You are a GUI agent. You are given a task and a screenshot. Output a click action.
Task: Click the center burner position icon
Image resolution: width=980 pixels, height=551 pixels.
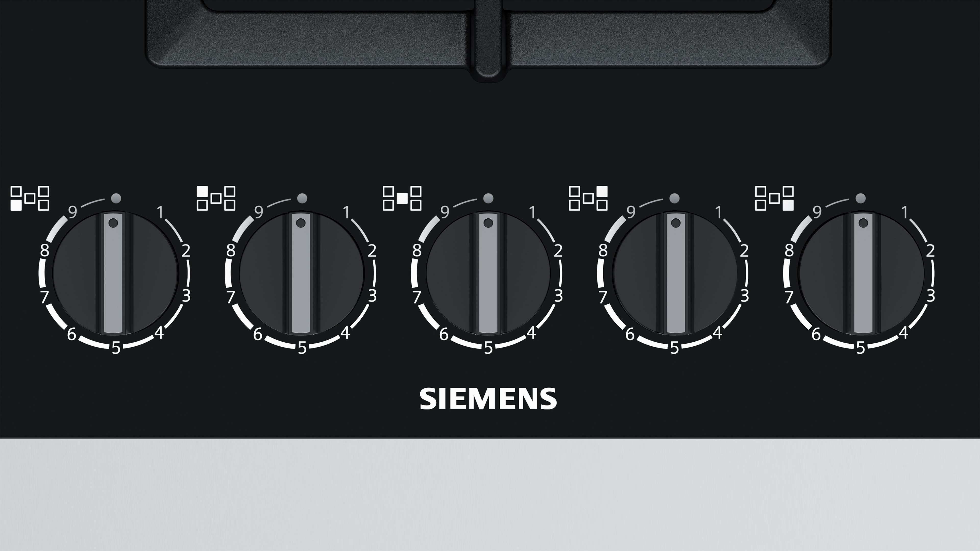coord(402,198)
